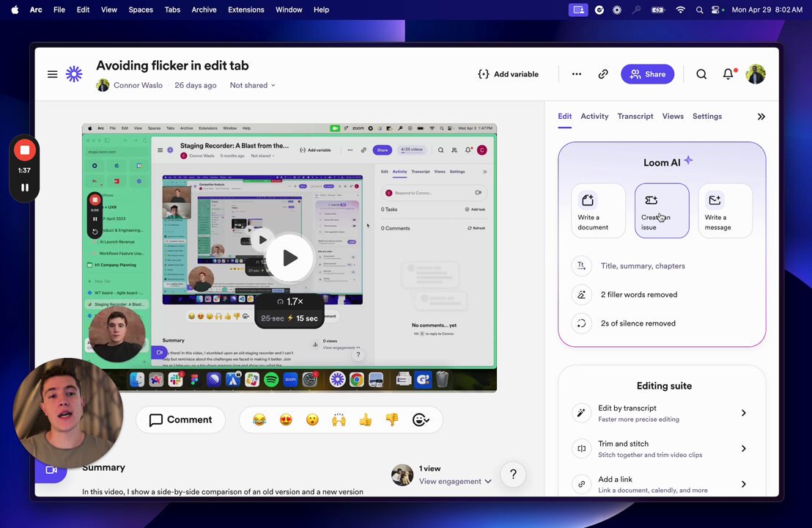
Task: Click the Add a link chain icon
Action: [x=582, y=484]
